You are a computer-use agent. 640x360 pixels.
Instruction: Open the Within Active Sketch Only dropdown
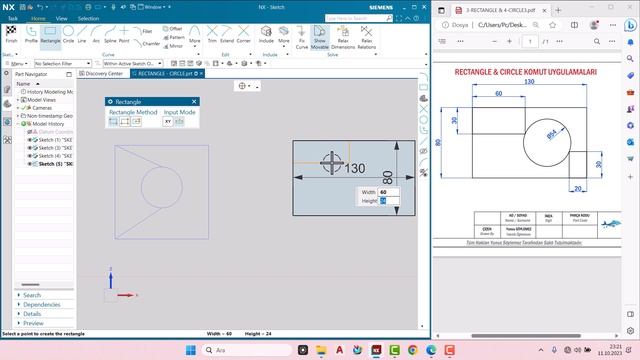point(133,64)
